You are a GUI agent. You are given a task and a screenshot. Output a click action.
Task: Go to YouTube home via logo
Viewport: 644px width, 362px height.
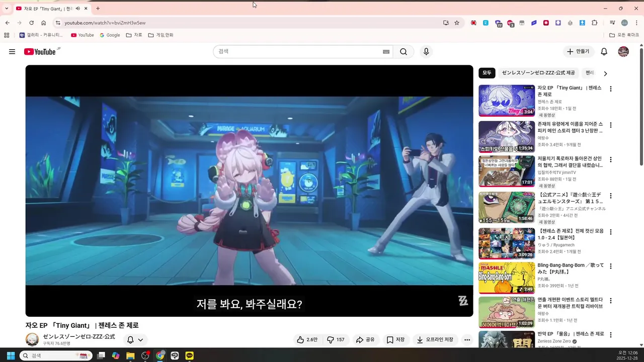click(x=40, y=52)
